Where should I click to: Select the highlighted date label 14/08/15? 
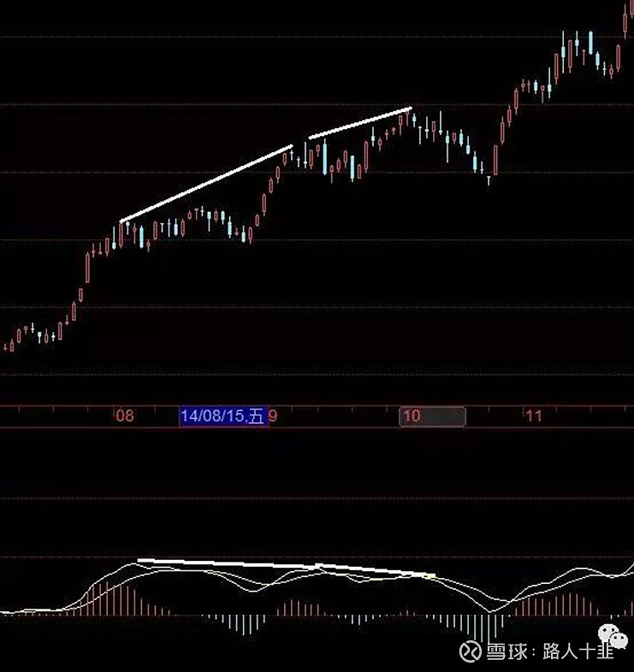[x=223, y=416]
